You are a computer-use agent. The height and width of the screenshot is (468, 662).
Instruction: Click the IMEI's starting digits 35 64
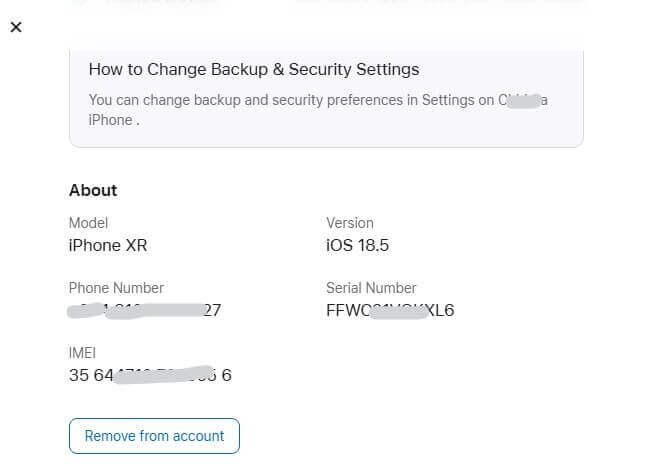click(88, 375)
